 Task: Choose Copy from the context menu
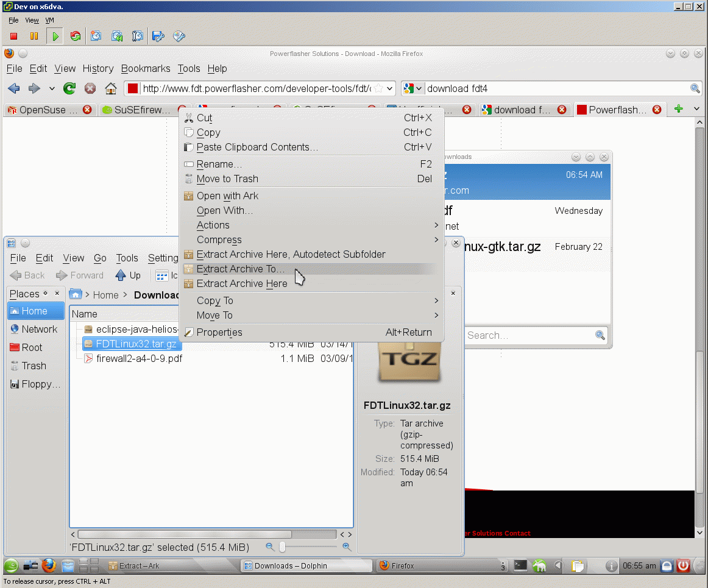(x=311, y=132)
